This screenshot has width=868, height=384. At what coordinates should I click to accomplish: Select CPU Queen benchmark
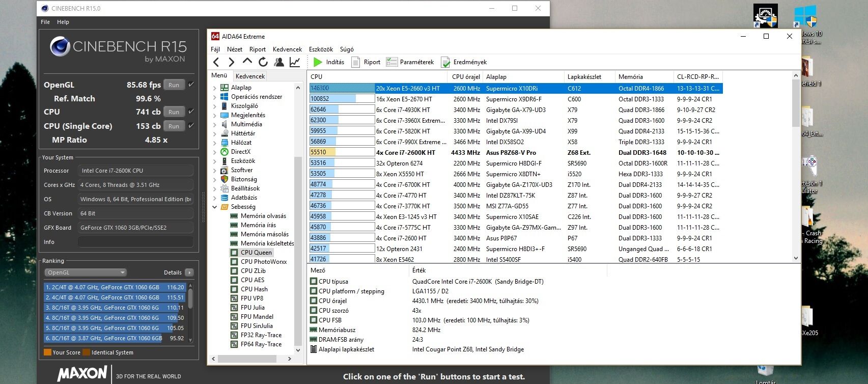(256, 253)
